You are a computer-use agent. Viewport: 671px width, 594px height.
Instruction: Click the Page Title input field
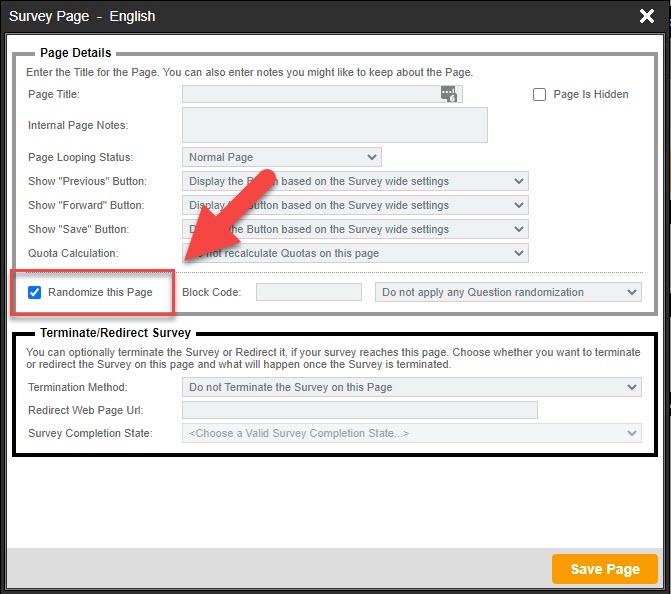point(310,94)
